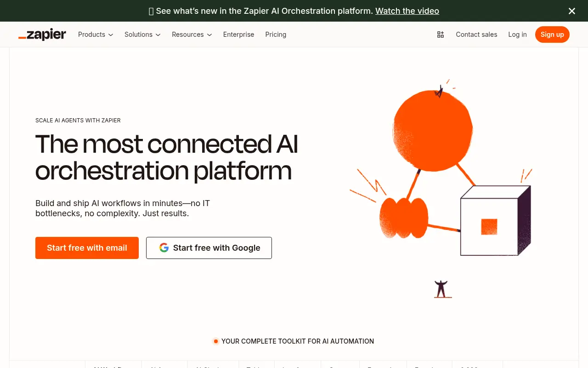Expand the Products dropdown
The width and height of the screenshot is (588, 368).
[95, 34]
